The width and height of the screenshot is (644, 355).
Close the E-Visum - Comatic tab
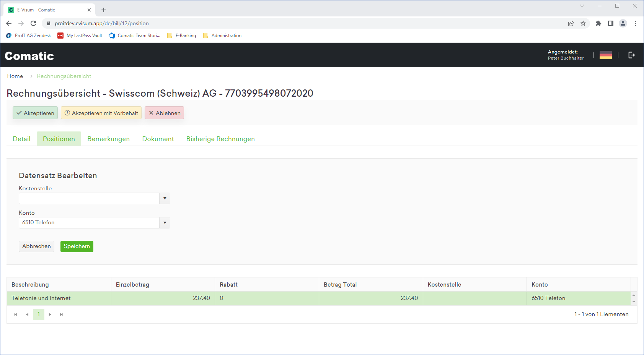pos(89,10)
